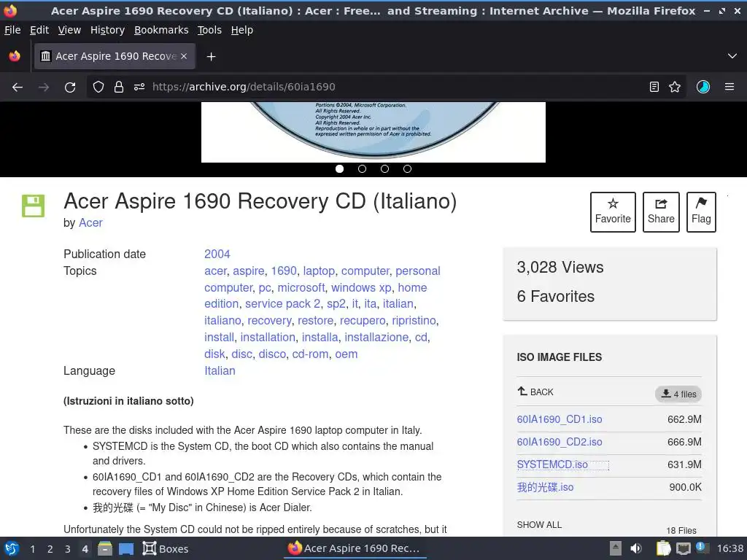
Task: Bookmark this page with the star
Action: pos(675,87)
